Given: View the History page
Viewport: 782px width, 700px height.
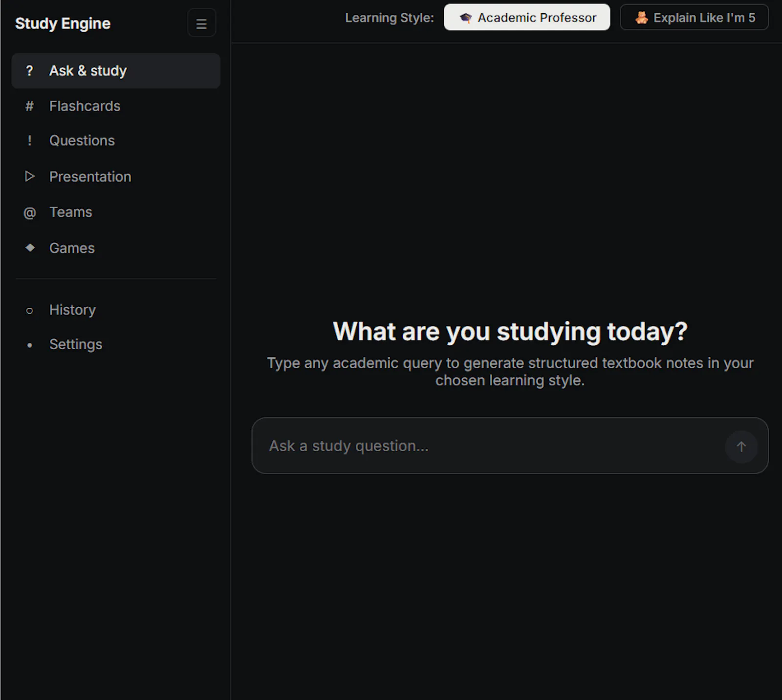Looking at the screenshot, I should 116,310.
